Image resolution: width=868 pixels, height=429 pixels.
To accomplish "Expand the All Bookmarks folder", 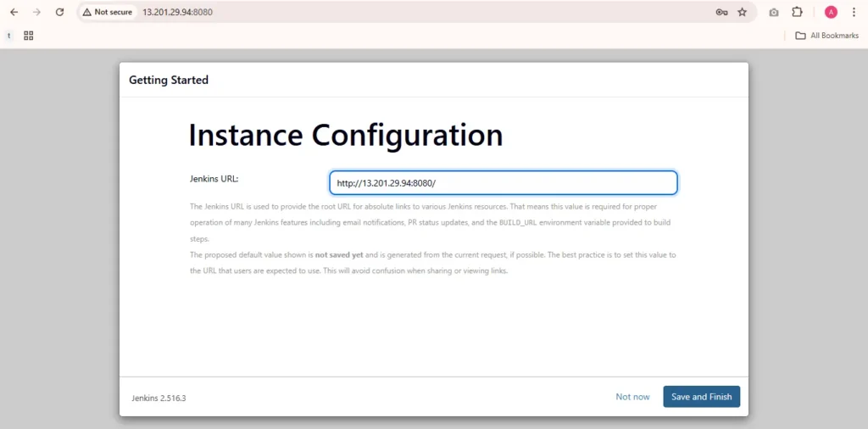I will coord(826,36).
